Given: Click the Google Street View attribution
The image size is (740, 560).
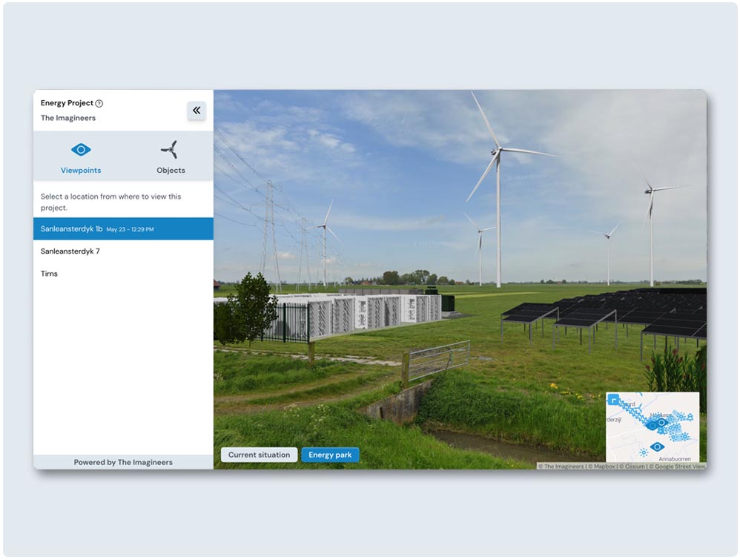Looking at the screenshot, I should 677,466.
